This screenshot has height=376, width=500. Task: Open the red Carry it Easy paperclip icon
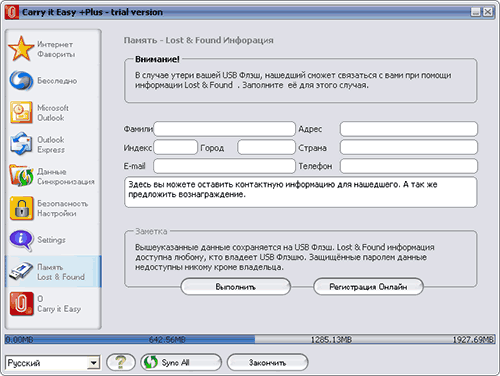click(21, 304)
